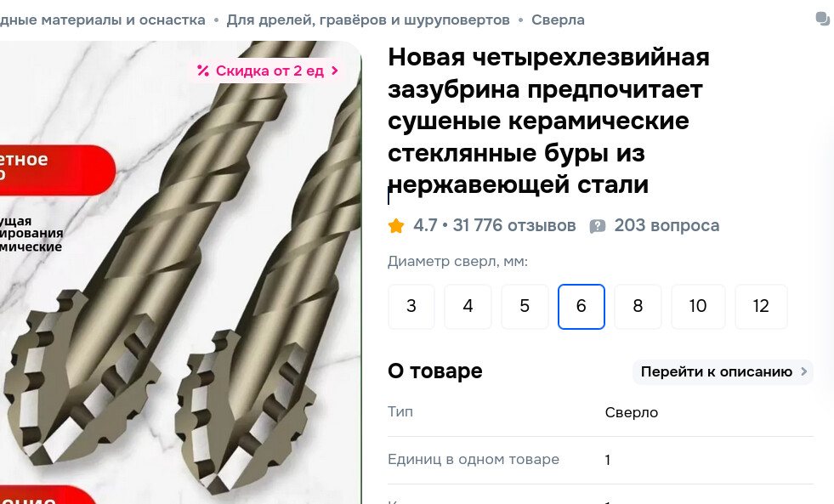
Task: Click the percent discount icon on image
Action: pos(203,71)
